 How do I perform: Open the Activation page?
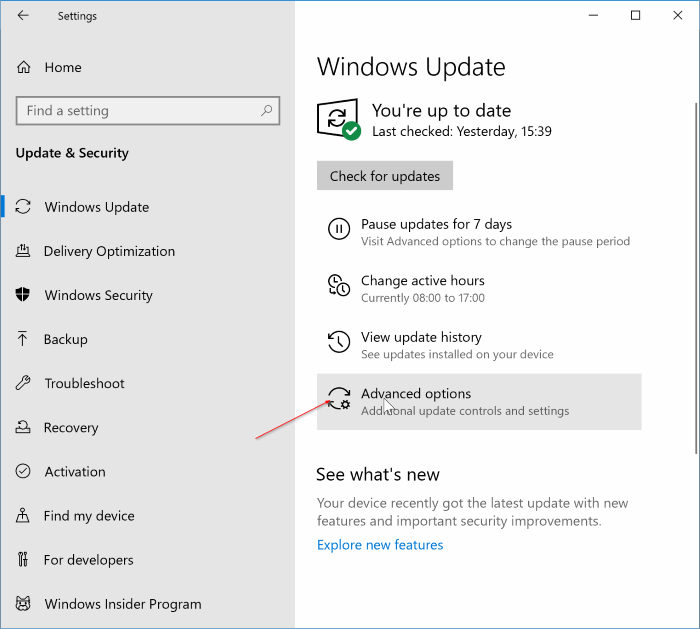(75, 472)
